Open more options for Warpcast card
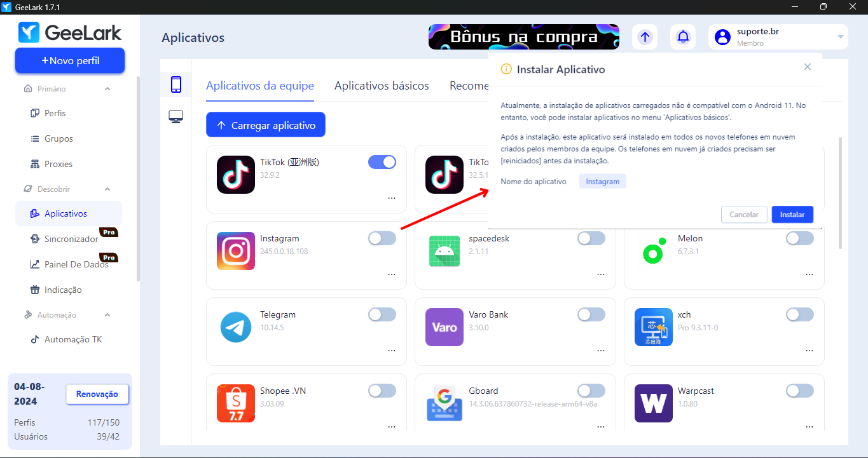The width and height of the screenshot is (868, 458). (x=809, y=427)
